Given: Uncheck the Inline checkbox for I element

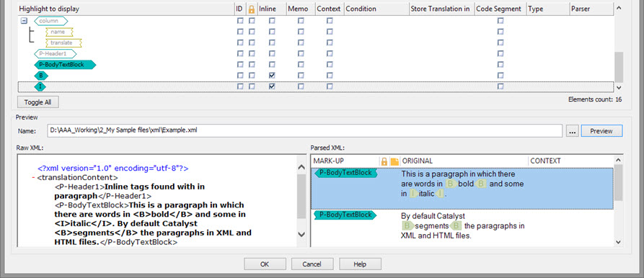Looking at the screenshot, I should [x=272, y=86].
